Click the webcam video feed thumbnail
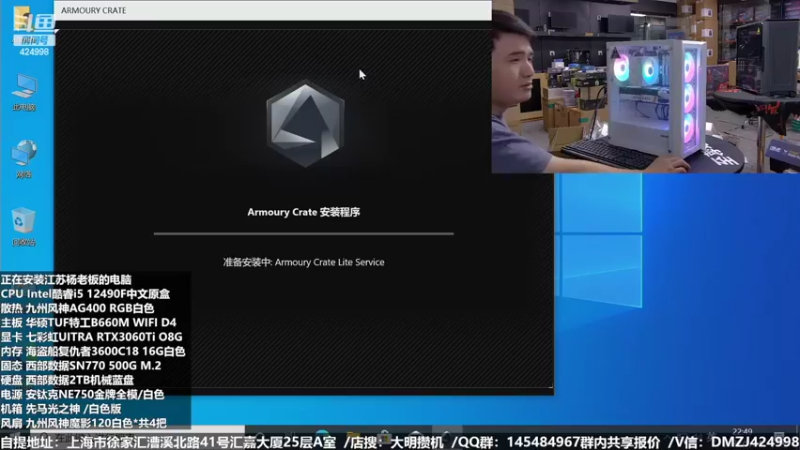 click(x=645, y=86)
